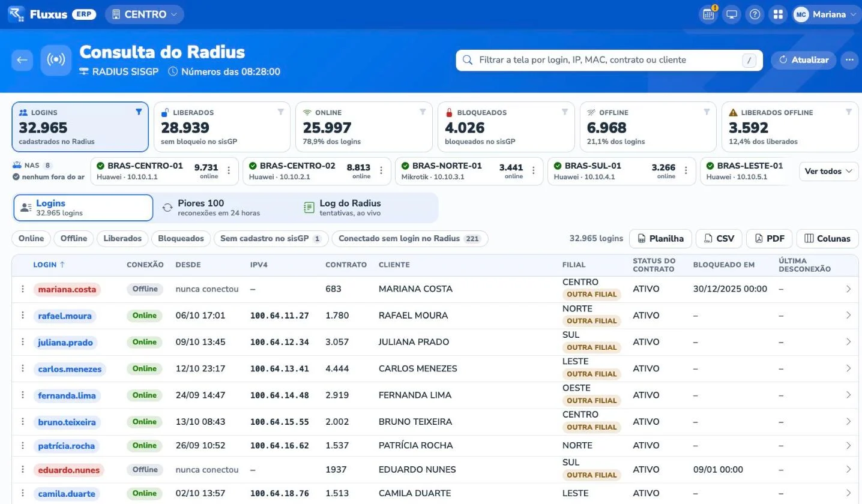Click filter icon on Bloqueados card

(x=564, y=112)
